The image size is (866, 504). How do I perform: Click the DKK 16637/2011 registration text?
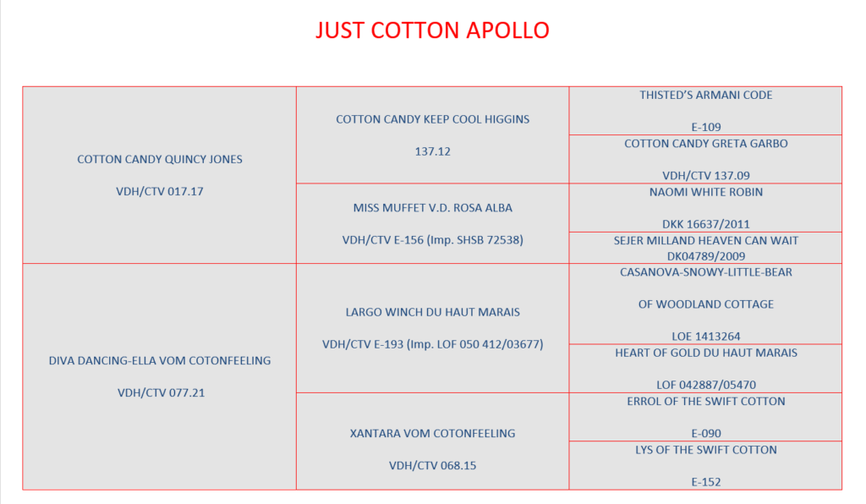pos(706,224)
